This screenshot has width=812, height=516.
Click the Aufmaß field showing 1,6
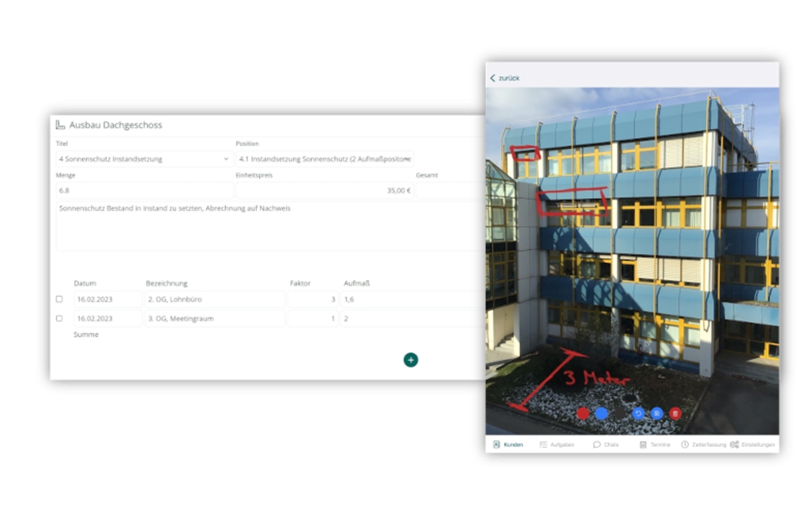[x=412, y=299]
